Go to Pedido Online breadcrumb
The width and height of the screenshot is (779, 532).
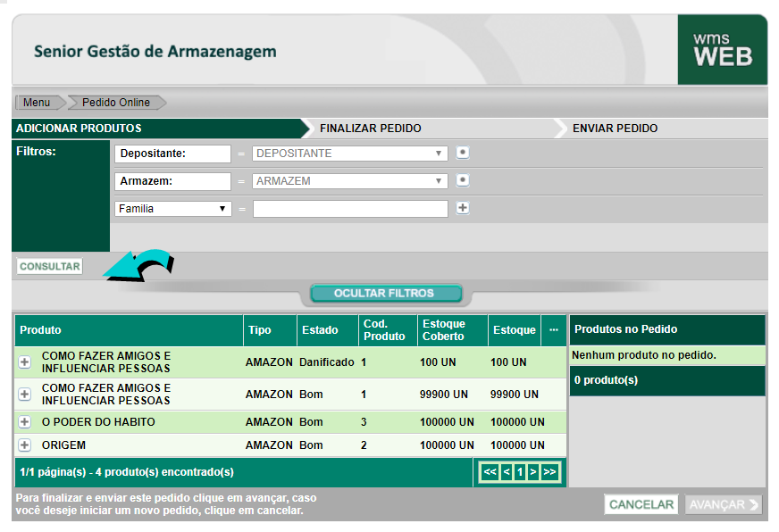pyautogui.click(x=116, y=103)
